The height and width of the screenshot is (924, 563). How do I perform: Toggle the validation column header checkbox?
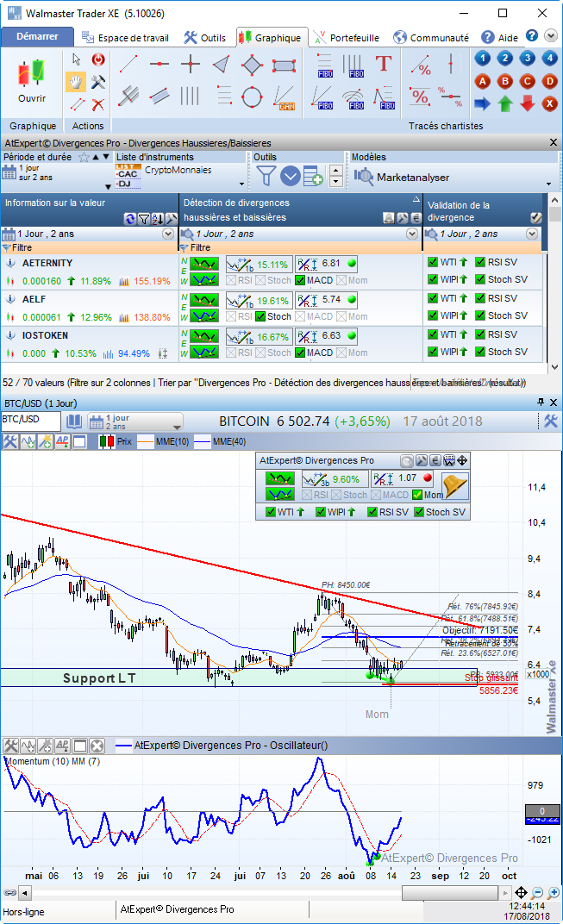coord(535,217)
